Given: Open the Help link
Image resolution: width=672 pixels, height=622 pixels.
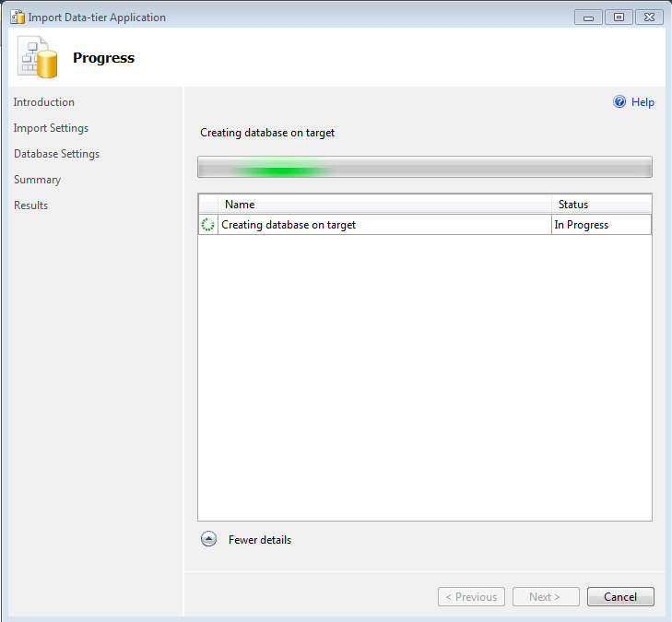Looking at the screenshot, I should coord(643,102).
